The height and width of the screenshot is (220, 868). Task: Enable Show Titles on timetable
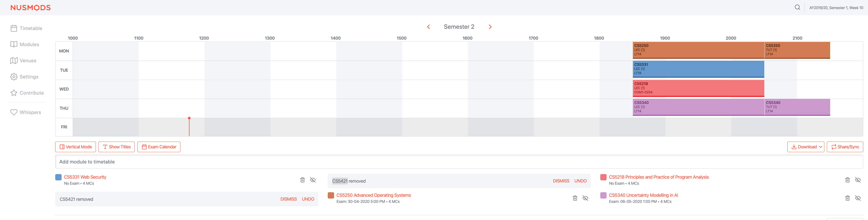[x=117, y=147]
